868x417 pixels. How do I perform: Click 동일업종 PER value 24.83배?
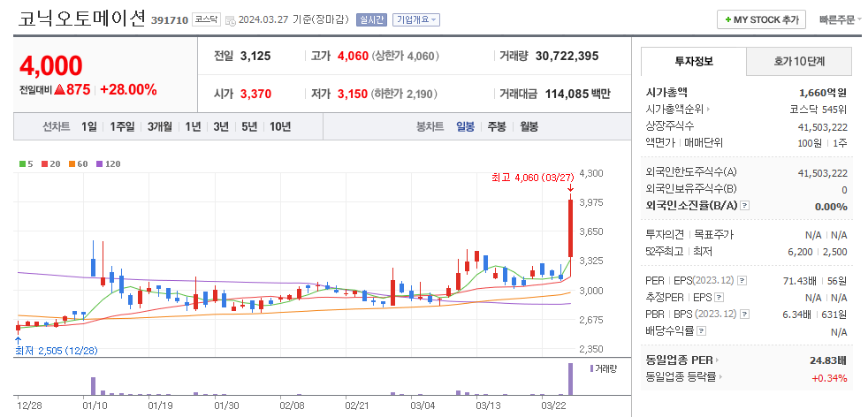[x=828, y=360]
